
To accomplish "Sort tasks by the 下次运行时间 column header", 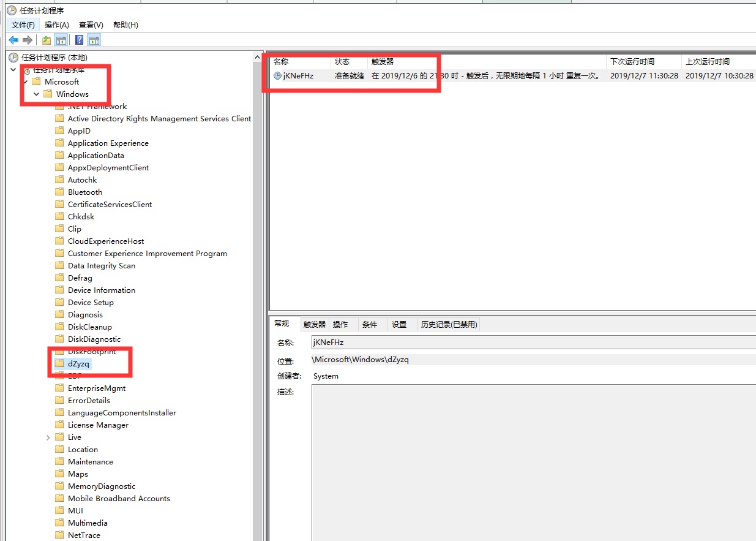I will click(644, 62).
